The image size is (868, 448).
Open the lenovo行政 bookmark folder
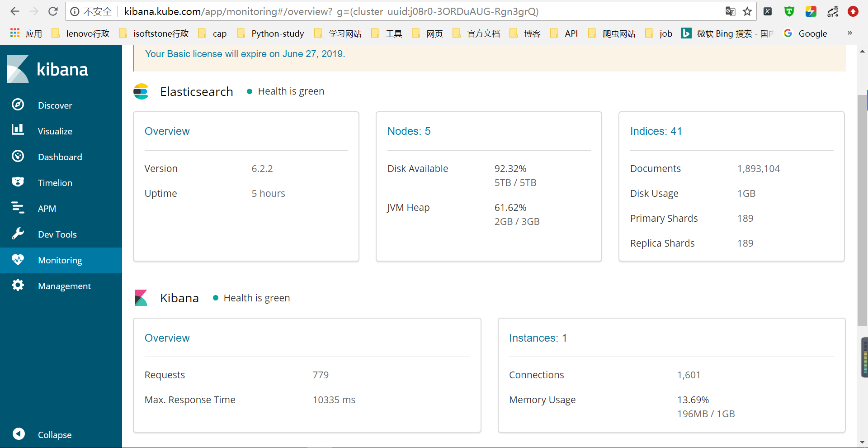(80, 33)
